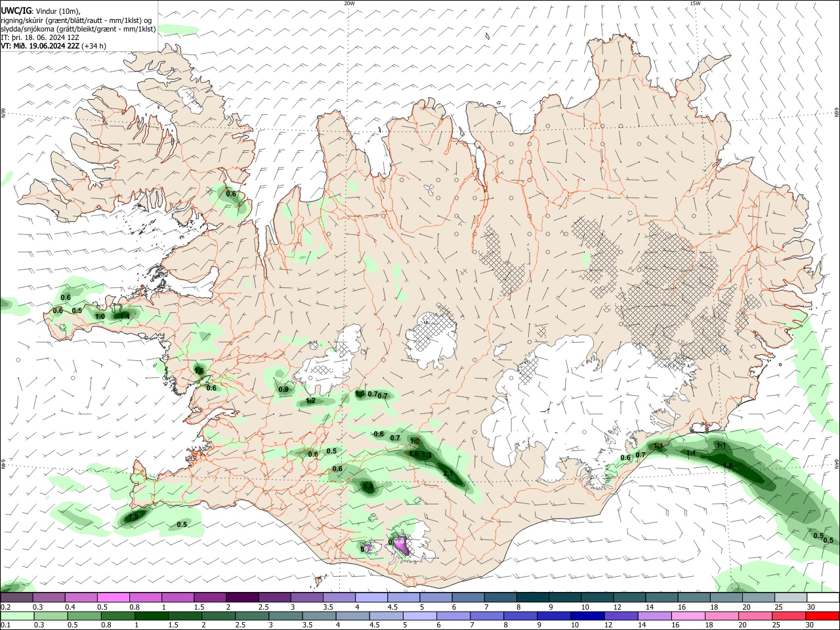Click the 1.4 value below the 2.1 band
The height and width of the screenshot is (630, 840).
pos(368,487)
